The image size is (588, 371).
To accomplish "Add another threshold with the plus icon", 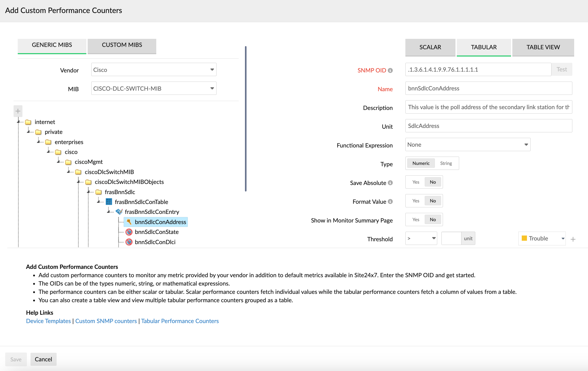I will tap(573, 239).
